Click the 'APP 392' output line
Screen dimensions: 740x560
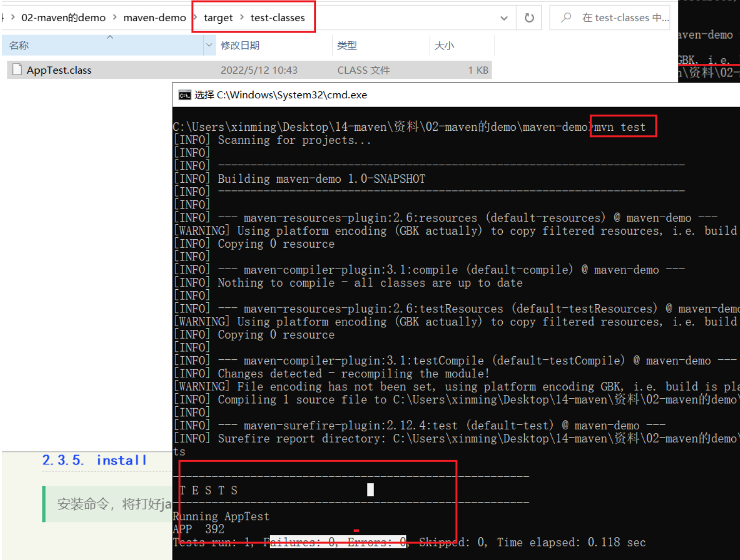click(x=199, y=529)
